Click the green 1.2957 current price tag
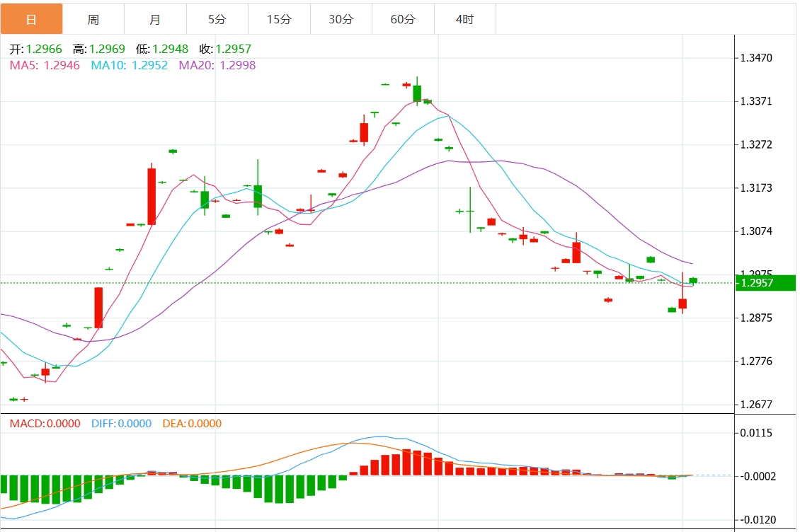The image size is (800, 532). [765, 283]
